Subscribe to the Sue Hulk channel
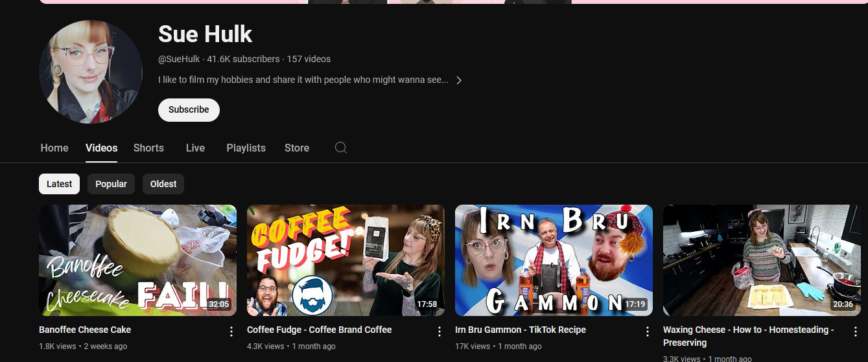This screenshot has width=868, height=362. pos(189,109)
